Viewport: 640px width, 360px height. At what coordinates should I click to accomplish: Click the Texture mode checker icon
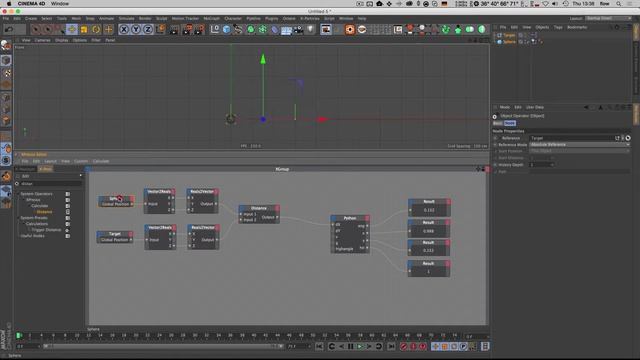click(6, 73)
